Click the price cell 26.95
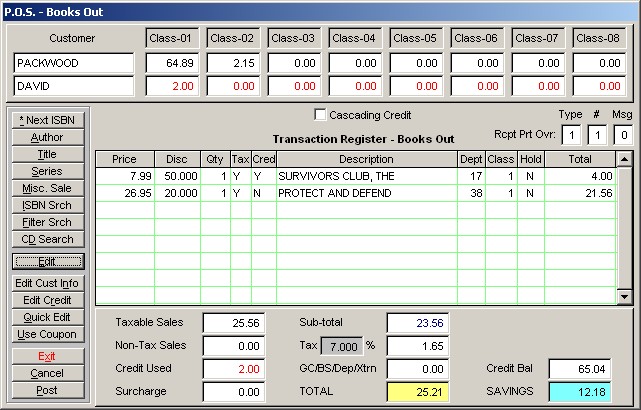641x410 pixels. [x=125, y=193]
